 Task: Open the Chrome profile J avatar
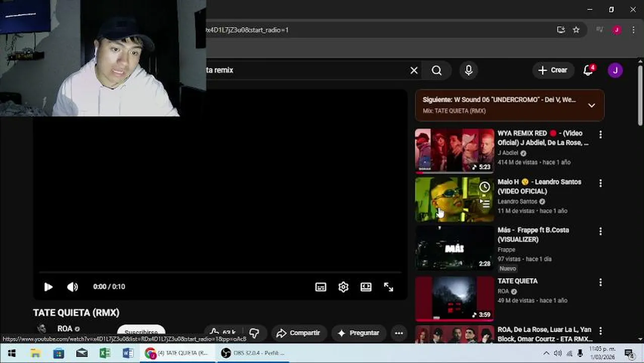click(616, 30)
